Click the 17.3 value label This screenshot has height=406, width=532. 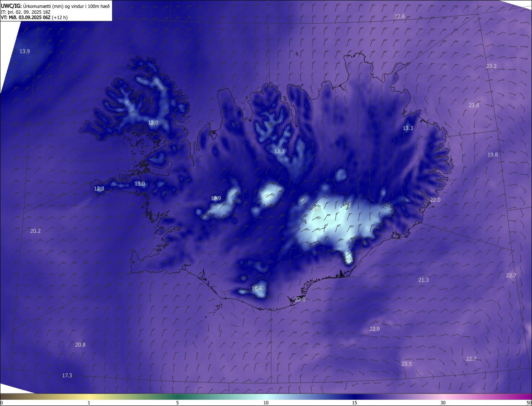coord(67,375)
